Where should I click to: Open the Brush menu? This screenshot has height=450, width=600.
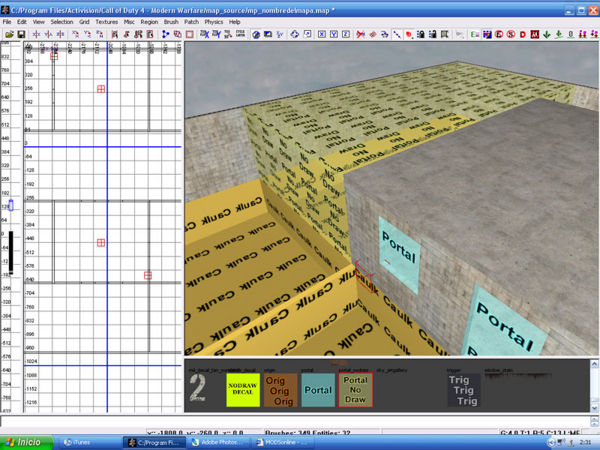tap(171, 22)
